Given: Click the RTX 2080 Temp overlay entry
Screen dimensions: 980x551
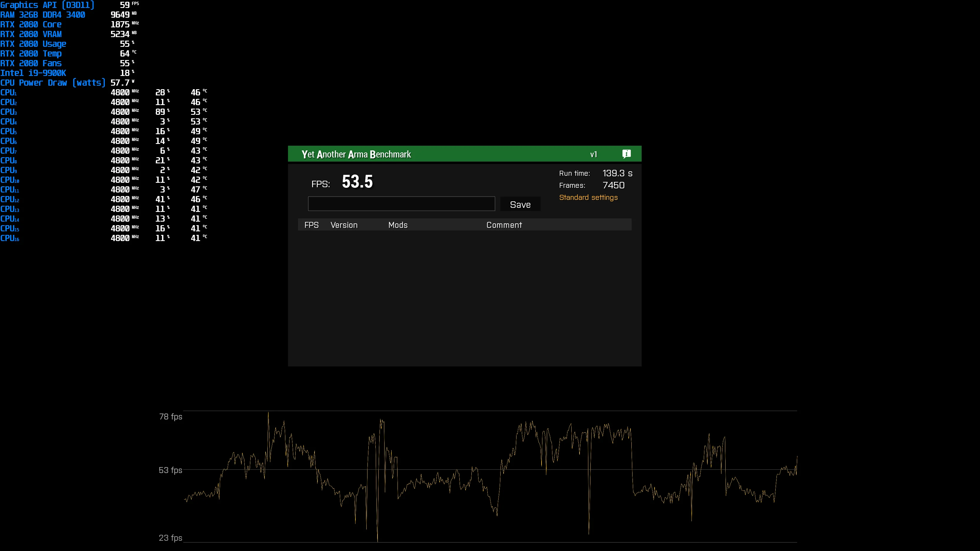Looking at the screenshot, I should coord(31,54).
